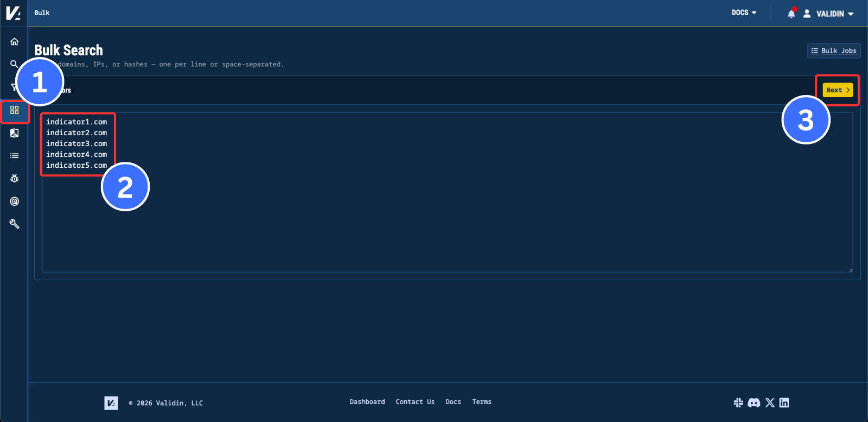The width and height of the screenshot is (868, 422).
Task: Click the Bulk breadcrumb in header
Action: (42, 12)
